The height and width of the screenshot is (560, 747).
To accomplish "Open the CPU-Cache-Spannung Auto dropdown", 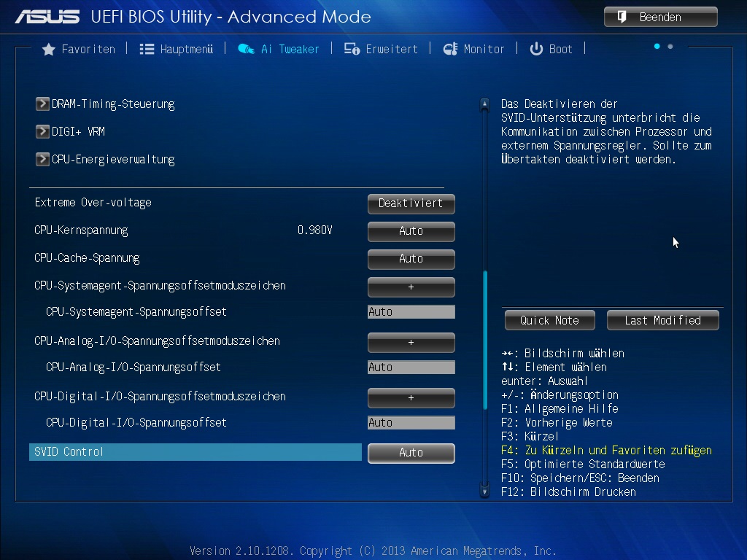I will coord(411,259).
